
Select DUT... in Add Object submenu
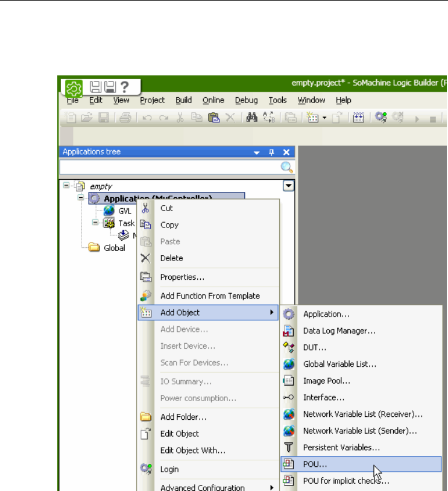coord(361,347)
